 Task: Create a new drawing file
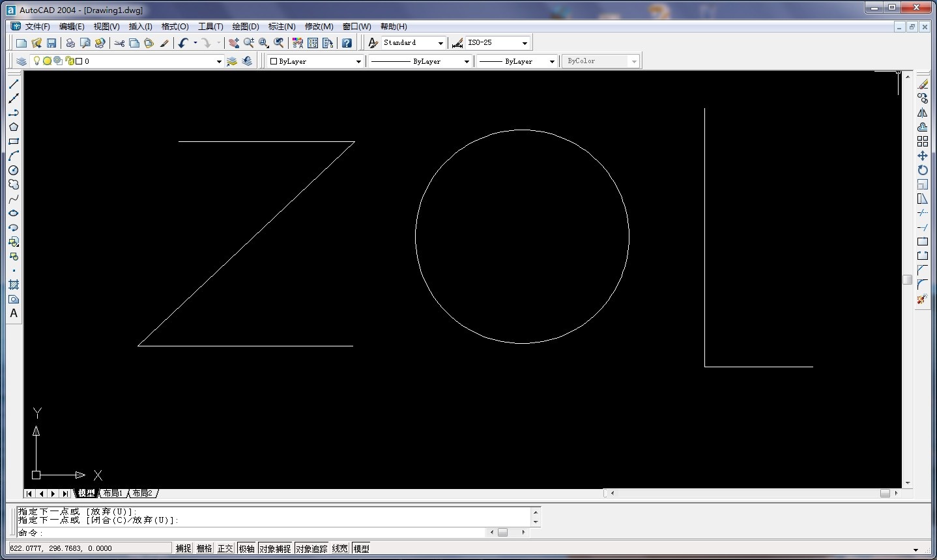[x=22, y=43]
